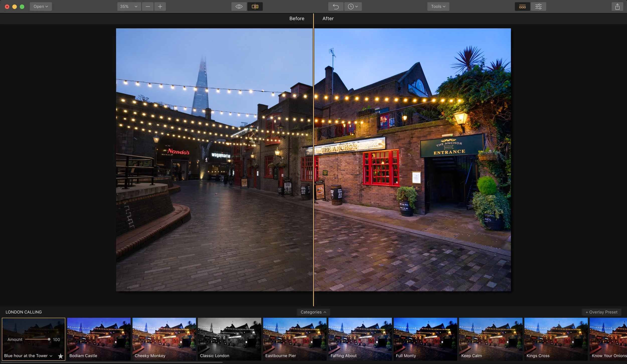627x364 pixels.
Task: Open the history clock dropdown
Action: coord(353,7)
